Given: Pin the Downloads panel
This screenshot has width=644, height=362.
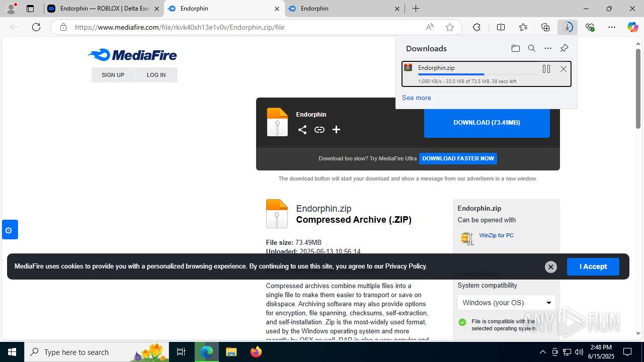Looking at the screenshot, I should [x=564, y=48].
